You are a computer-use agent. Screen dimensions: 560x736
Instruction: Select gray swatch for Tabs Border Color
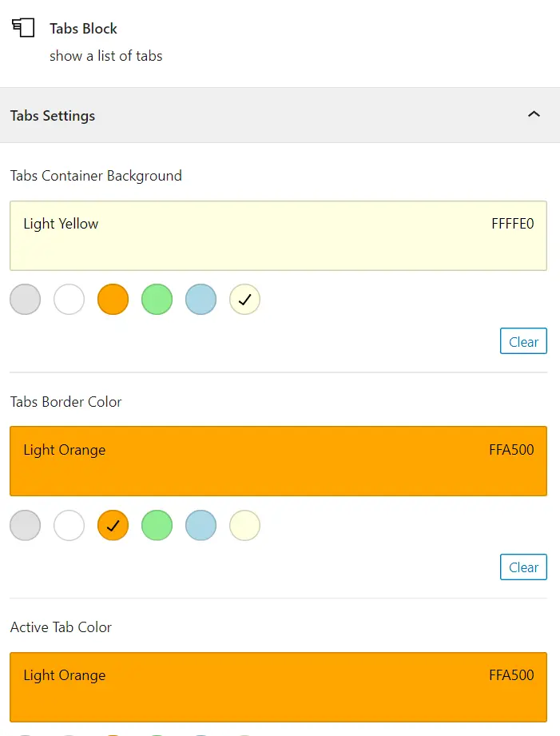coord(26,525)
